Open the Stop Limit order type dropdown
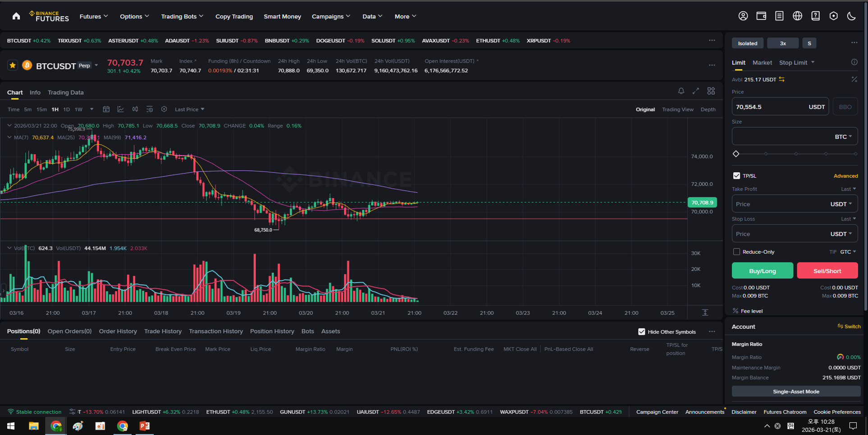This screenshot has width=868, height=435. pos(797,63)
